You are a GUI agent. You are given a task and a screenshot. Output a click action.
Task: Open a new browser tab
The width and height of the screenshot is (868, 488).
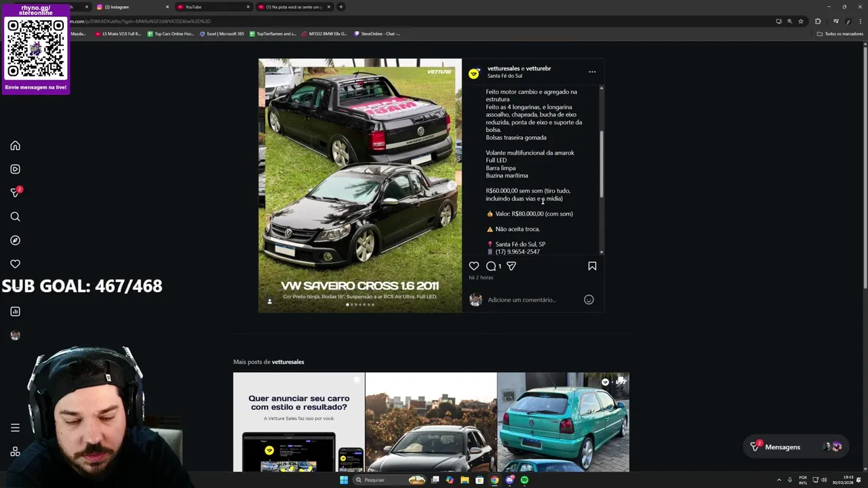pos(341,7)
